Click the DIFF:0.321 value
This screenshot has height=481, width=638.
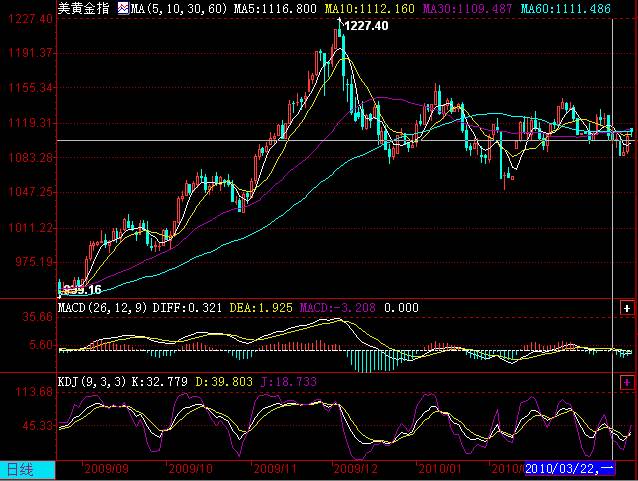tap(187, 308)
